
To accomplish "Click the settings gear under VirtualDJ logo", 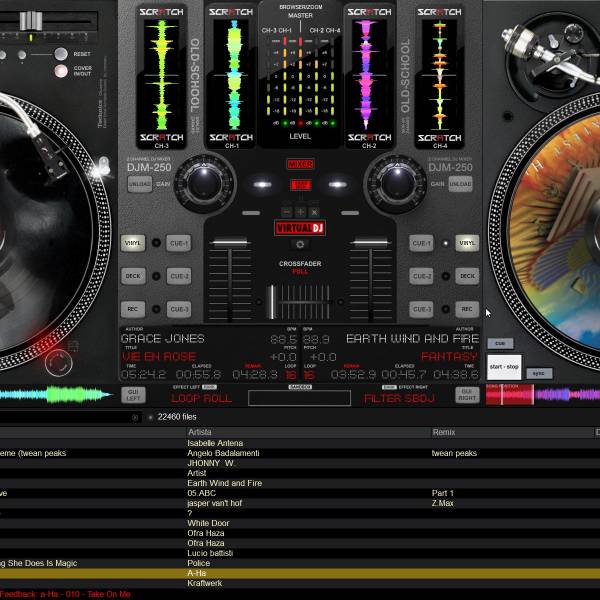I will 300,245.
